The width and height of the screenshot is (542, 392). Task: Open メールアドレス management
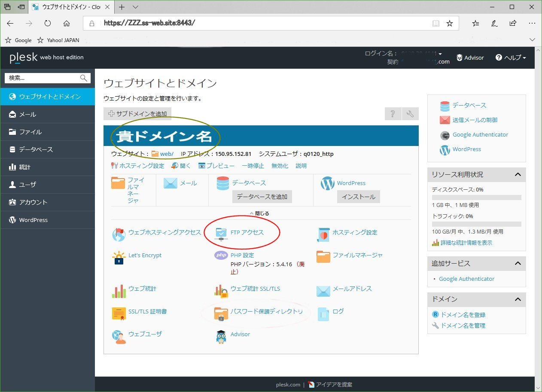coord(352,289)
